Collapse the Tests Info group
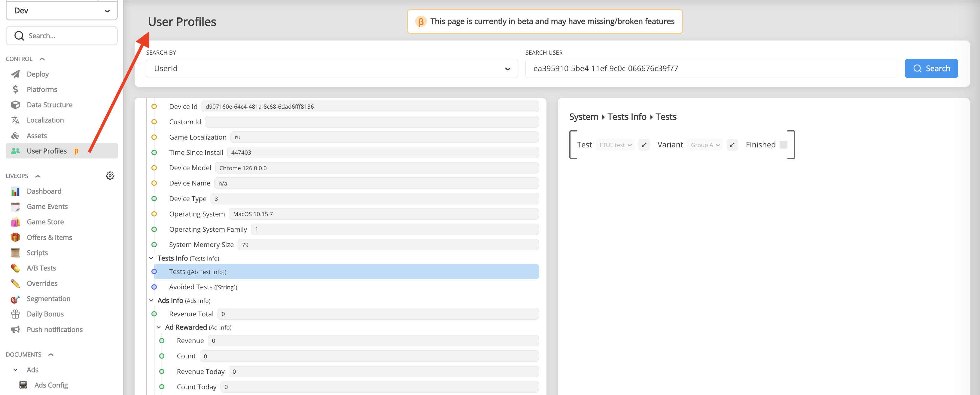Screen dimensions: 980x395 pos(151,258)
